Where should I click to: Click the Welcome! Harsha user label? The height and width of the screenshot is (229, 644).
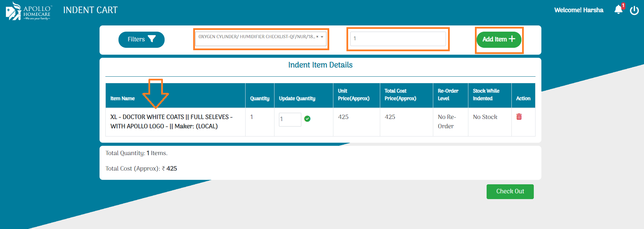pos(579,10)
